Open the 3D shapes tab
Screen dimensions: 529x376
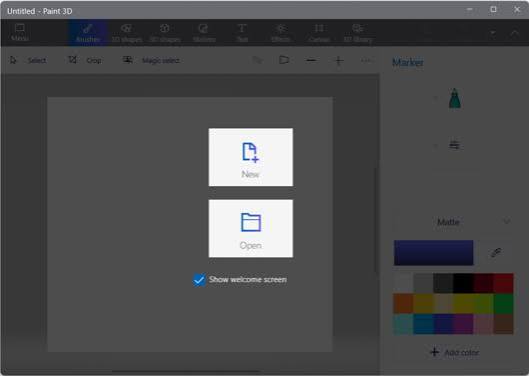click(x=165, y=33)
